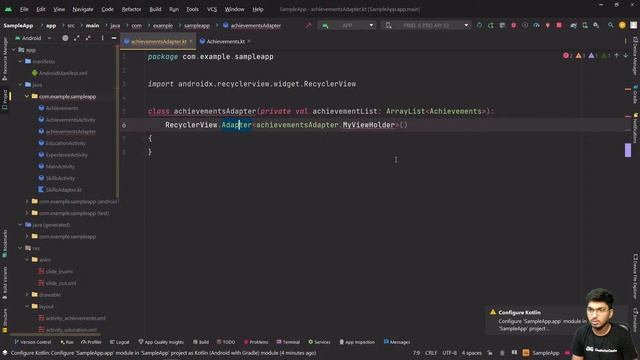Click the red error count indicator in editor
Image resolution: width=640 pixels, height=360 pixels.
point(567,56)
